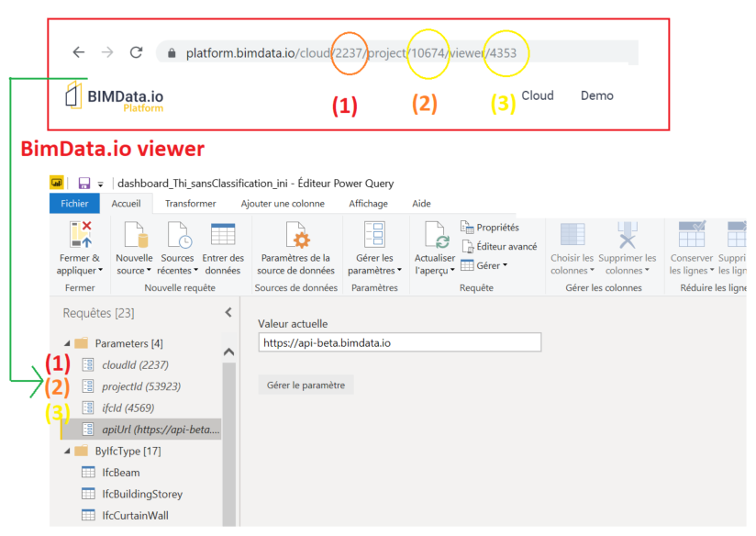Viewport: 756px width, 536px height.
Task: Click Entrer des données icon
Action: pyautogui.click(x=223, y=235)
